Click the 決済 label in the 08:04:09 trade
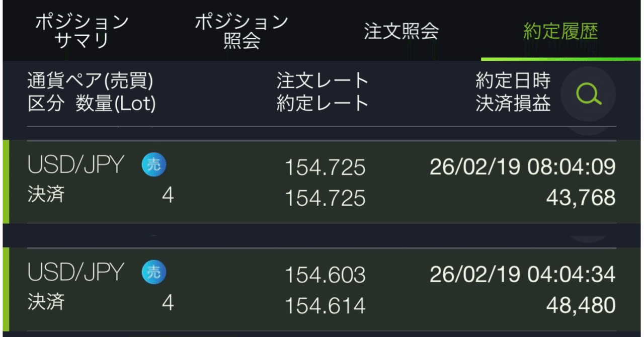This screenshot has height=337, width=644. click(x=46, y=195)
